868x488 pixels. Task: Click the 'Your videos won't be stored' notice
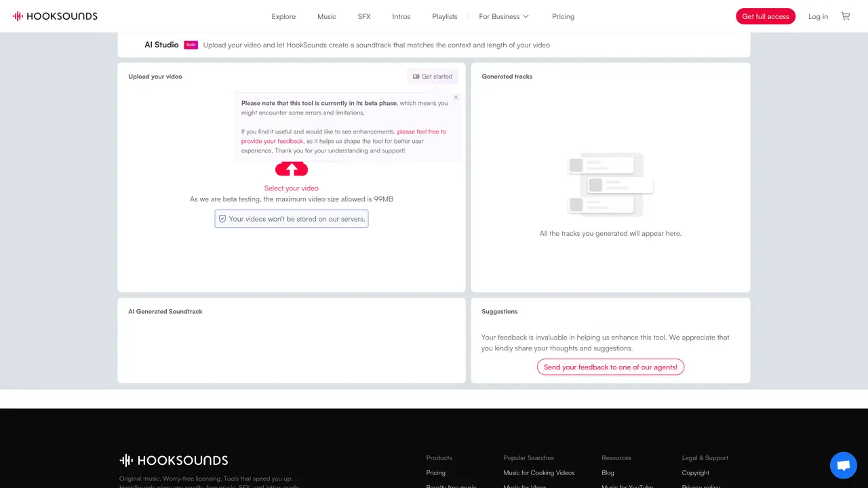point(292,219)
